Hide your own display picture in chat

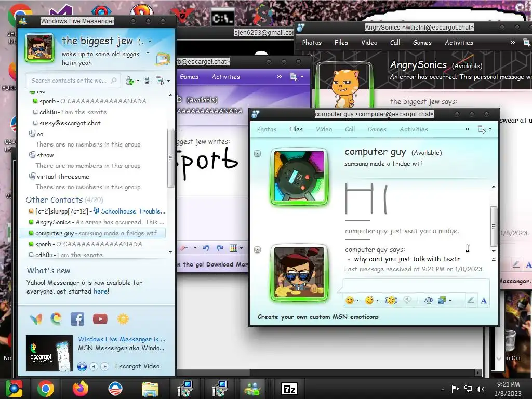pyautogui.click(x=258, y=250)
